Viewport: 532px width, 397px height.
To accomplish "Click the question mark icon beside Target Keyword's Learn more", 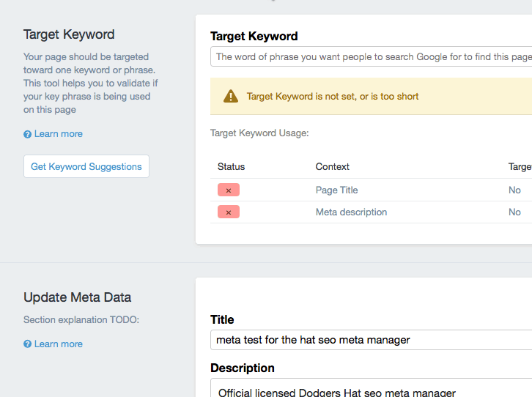I will [x=28, y=134].
